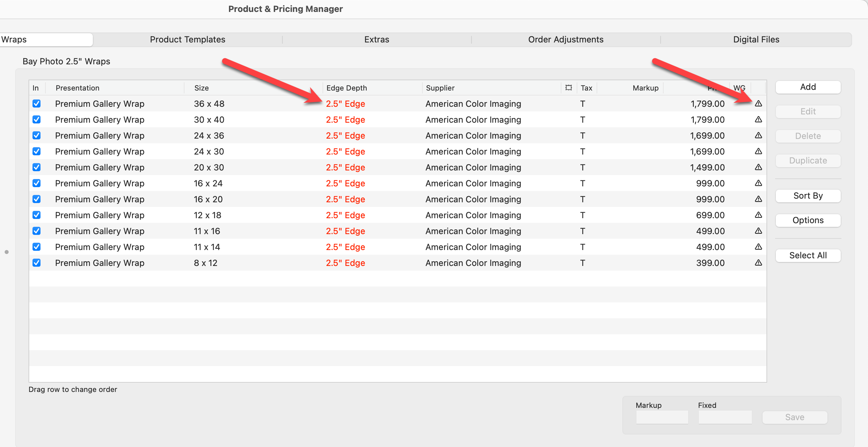Uncheck the 36 x 48 wrap checkbox
The height and width of the screenshot is (447, 868).
pos(36,104)
